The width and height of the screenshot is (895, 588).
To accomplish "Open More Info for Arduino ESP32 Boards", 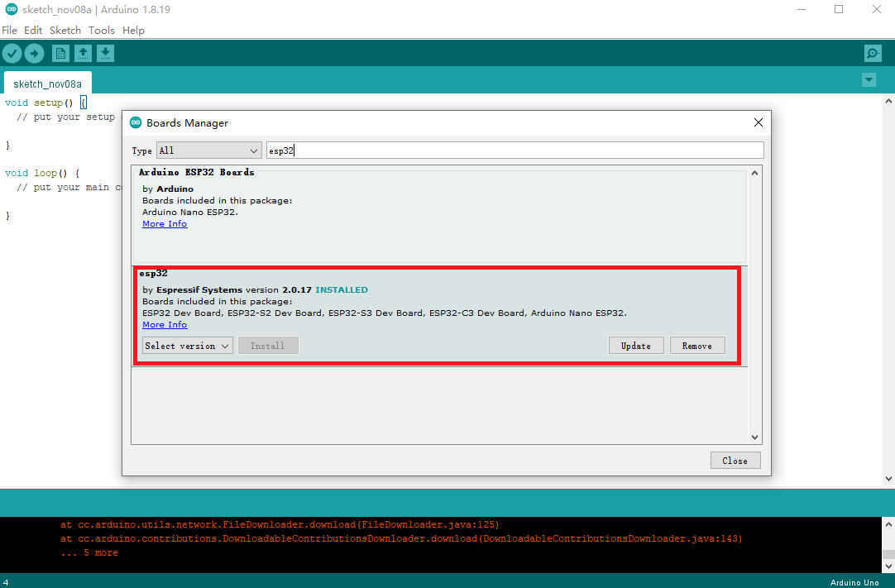I will (x=165, y=224).
